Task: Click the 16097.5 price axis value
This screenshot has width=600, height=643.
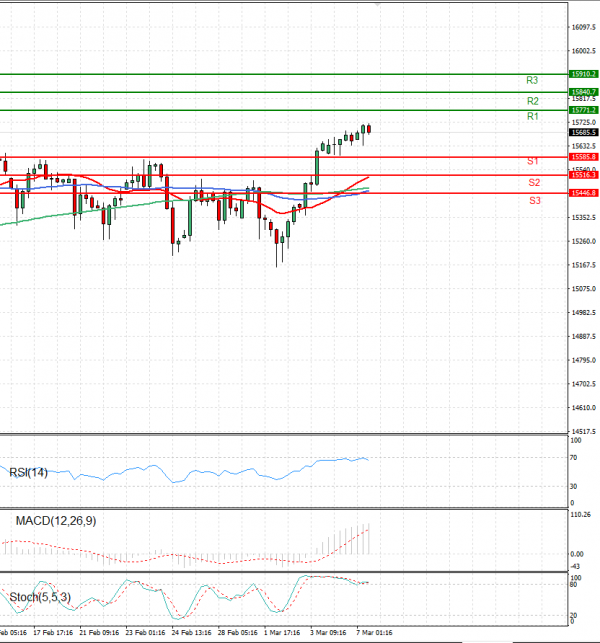Action: tap(584, 27)
